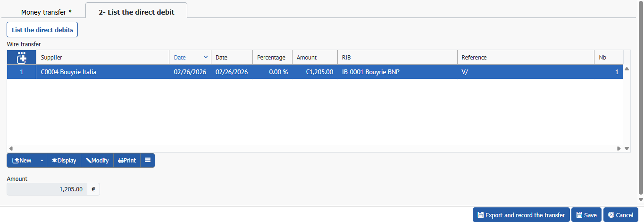The height and width of the screenshot is (222, 644).
Task: Click the Print button
Action: click(127, 161)
